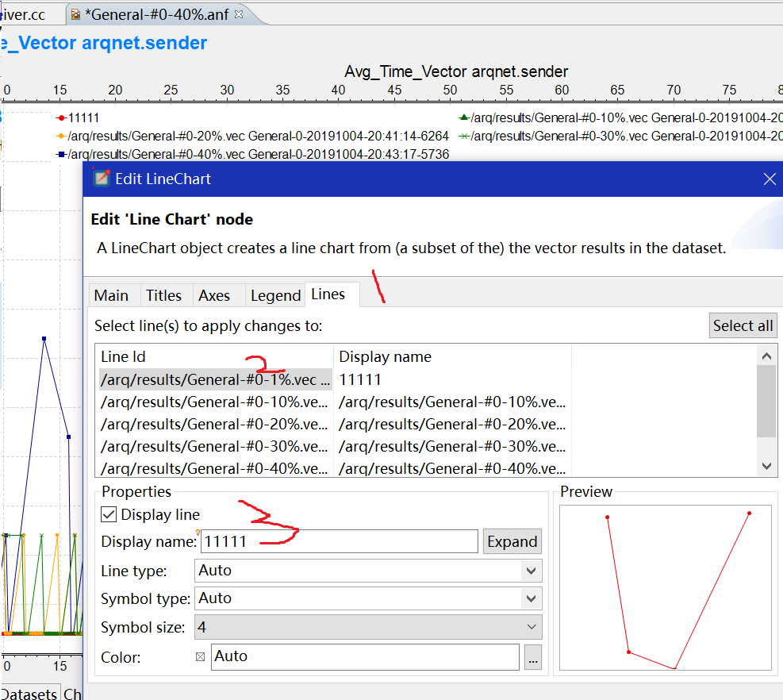Toggle the Display line checkbox
This screenshot has width=783, height=700.
(109, 514)
